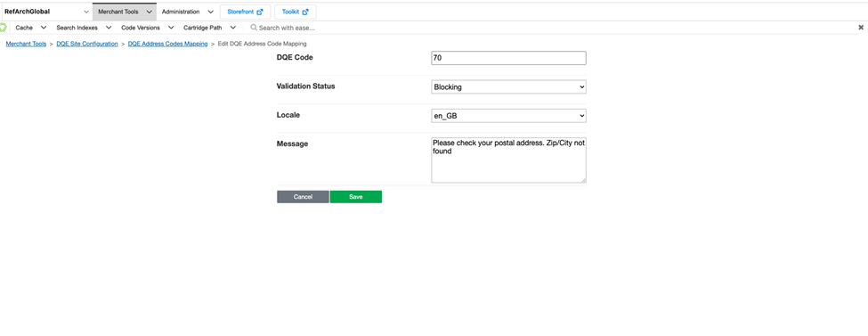Open the Locale dropdown

coord(508,115)
